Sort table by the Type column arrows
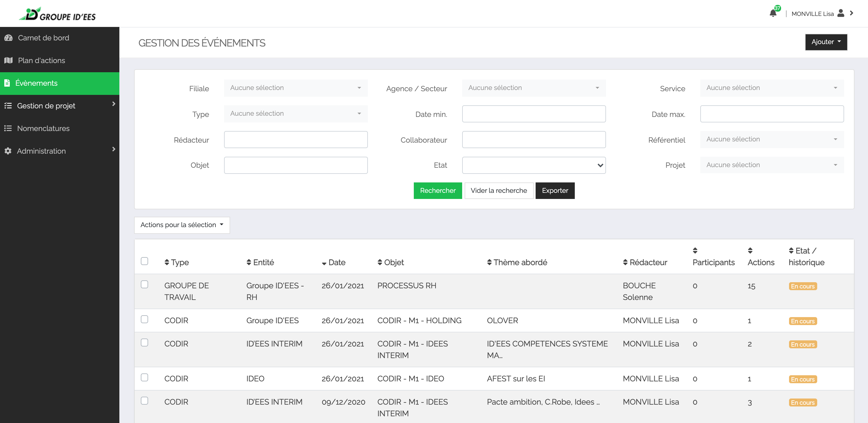 [x=167, y=262]
